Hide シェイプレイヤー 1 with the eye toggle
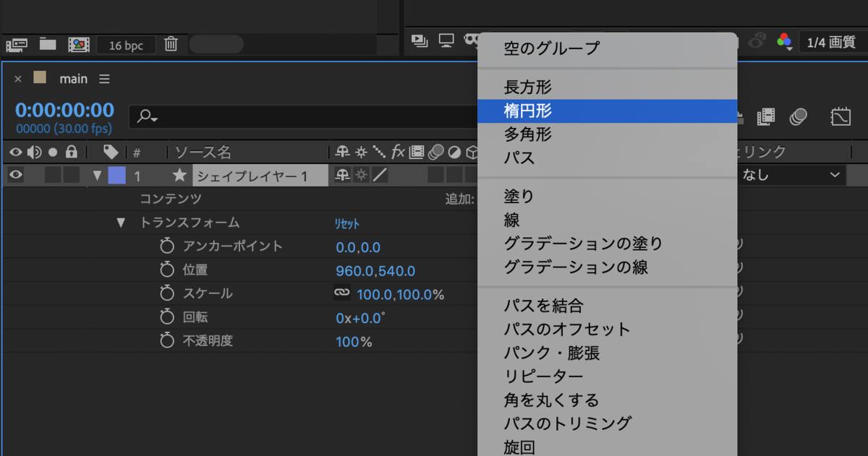 pos(16,175)
